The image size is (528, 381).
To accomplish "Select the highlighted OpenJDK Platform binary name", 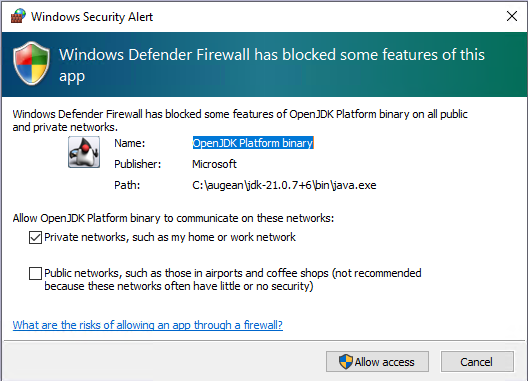I will click(253, 143).
